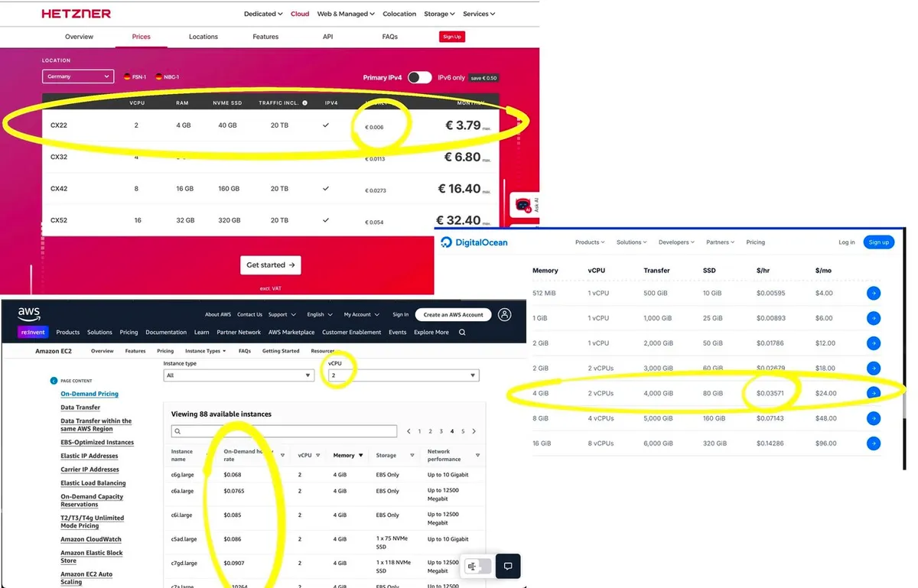Expand the AWS Instance type dropdown
The width and height of the screenshot is (918, 588).
click(x=239, y=375)
